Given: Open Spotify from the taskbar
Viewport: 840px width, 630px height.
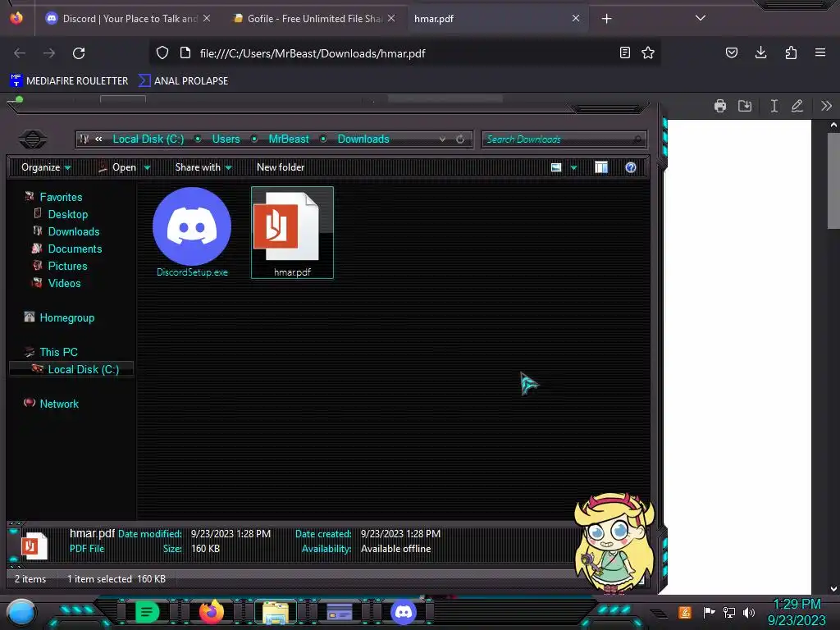Looking at the screenshot, I should coord(147,612).
